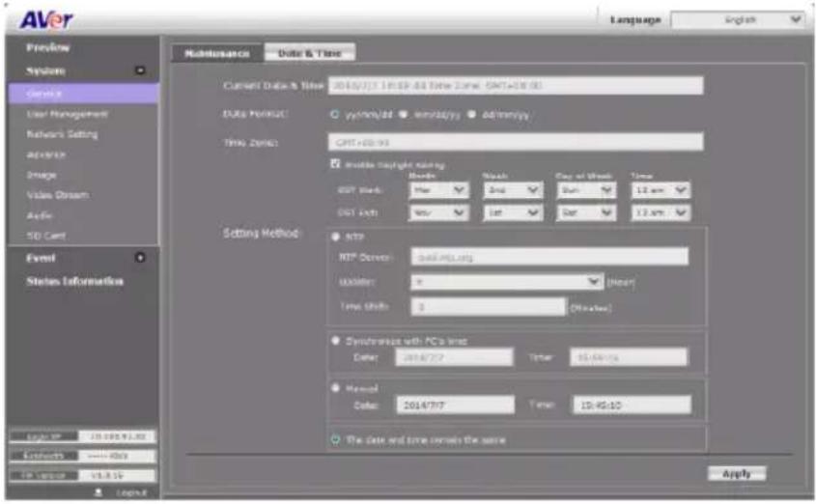Click the Apply button
This screenshot has width=816, height=504.
[x=737, y=473]
